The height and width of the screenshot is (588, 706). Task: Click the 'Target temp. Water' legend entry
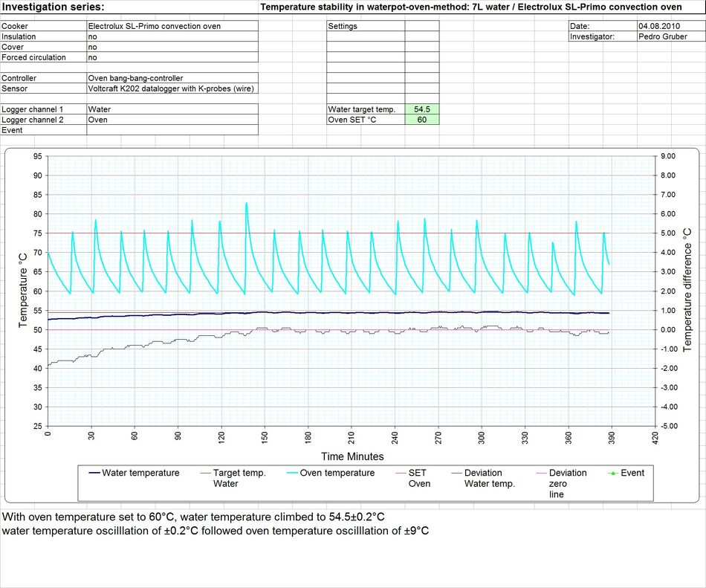coord(233,478)
